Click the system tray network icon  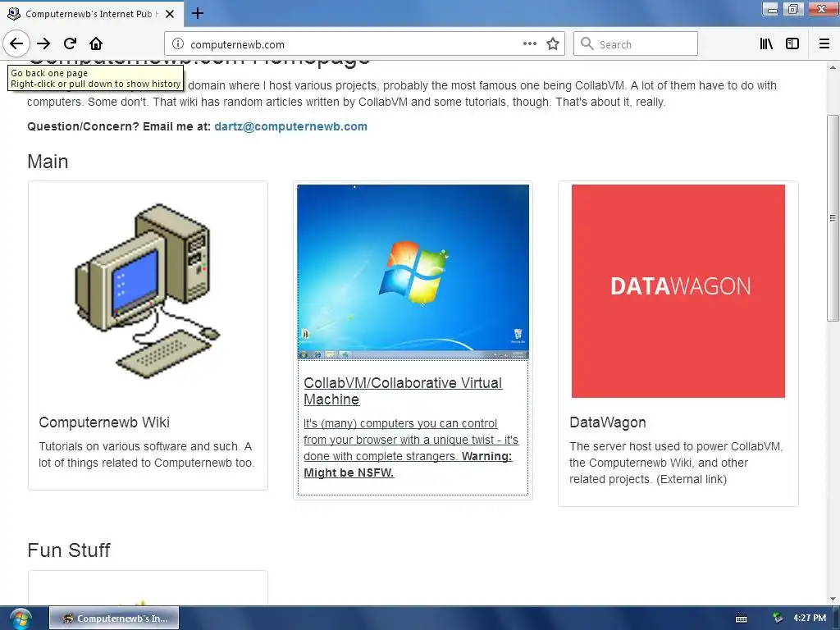778,619
